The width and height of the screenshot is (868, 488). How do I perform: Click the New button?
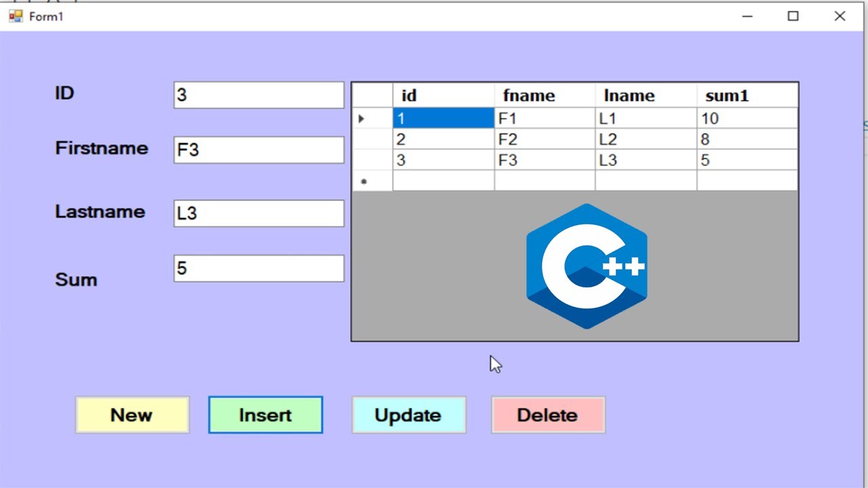point(132,415)
